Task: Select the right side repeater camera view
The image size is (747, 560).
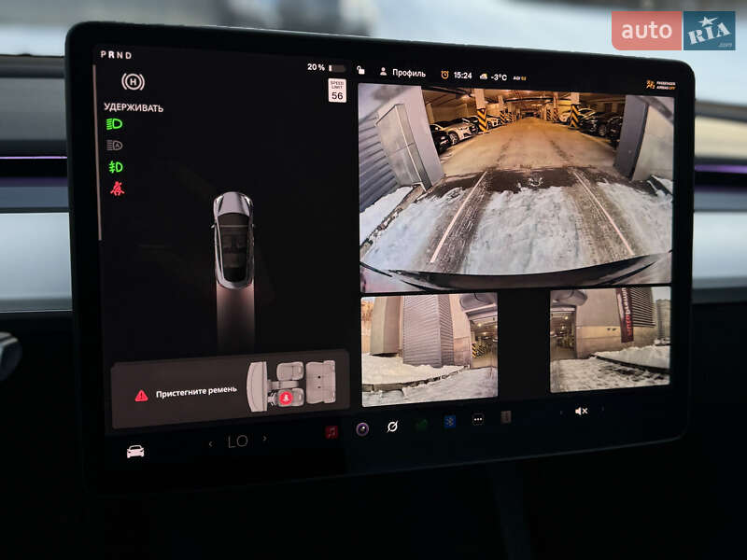Action: point(610,339)
